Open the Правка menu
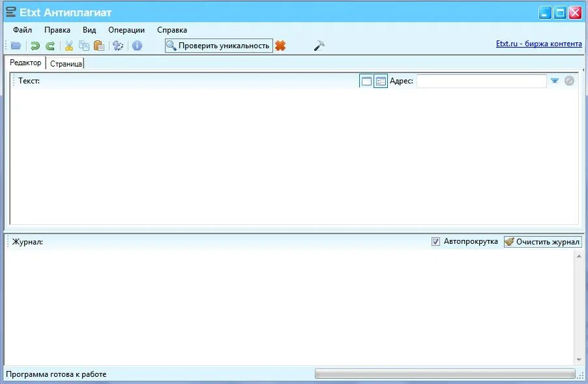Screen dimensions: 588x384 57,30
